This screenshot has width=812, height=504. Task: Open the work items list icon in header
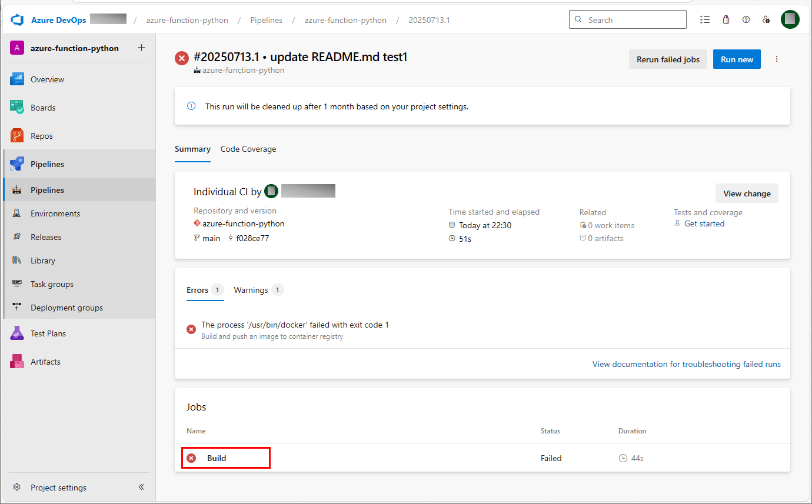click(705, 19)
